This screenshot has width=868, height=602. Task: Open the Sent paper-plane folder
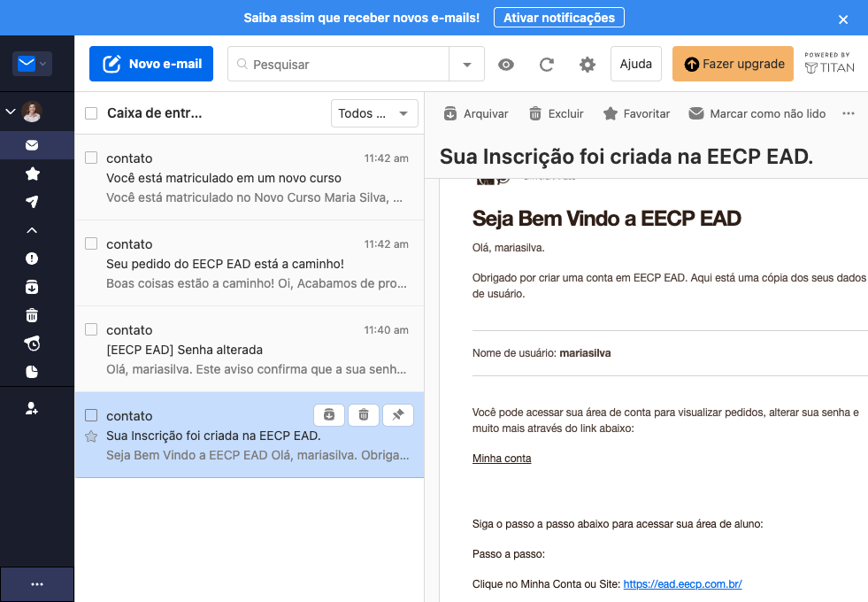pos(32,202)
